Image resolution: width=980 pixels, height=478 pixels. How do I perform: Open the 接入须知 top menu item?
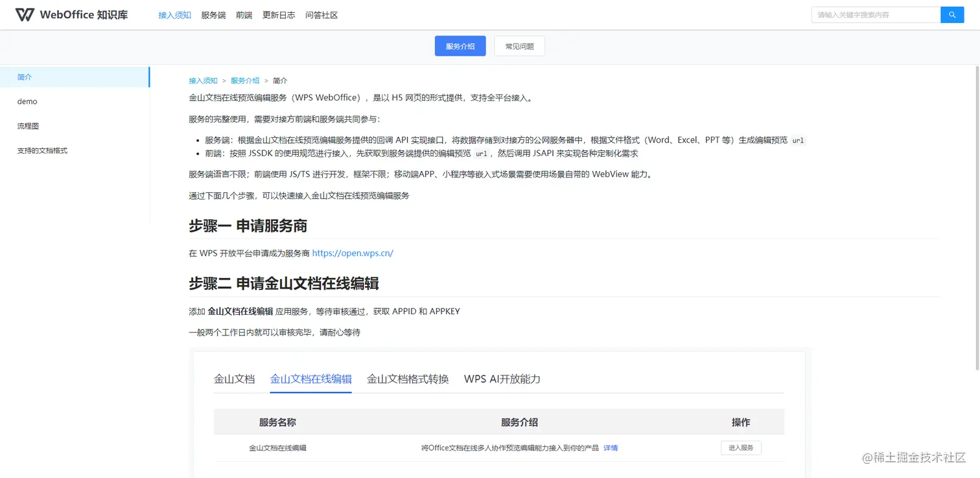point(174,15)
